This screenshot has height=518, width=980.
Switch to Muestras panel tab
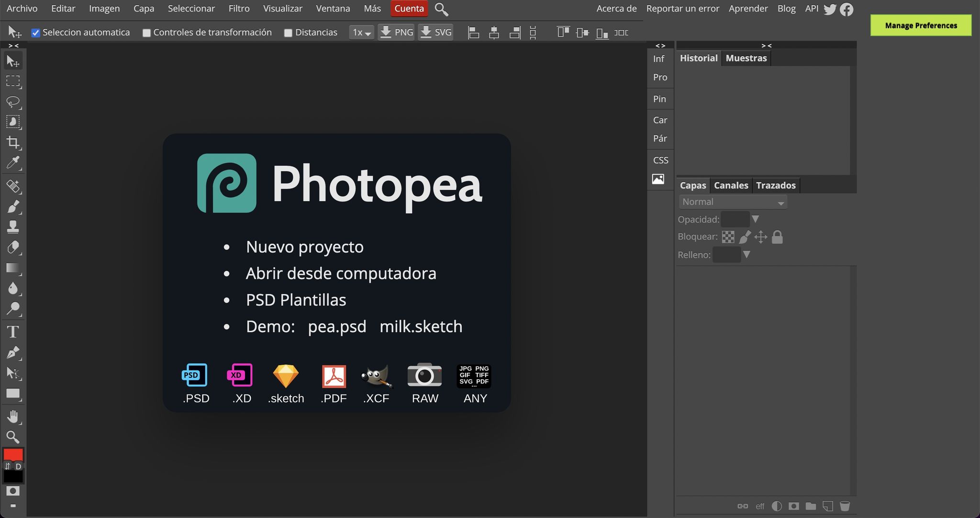pos(746,58)
